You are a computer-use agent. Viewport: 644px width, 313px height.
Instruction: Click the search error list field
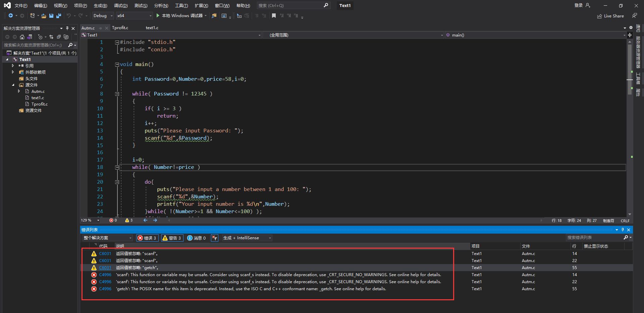click(x=594, y=238)
